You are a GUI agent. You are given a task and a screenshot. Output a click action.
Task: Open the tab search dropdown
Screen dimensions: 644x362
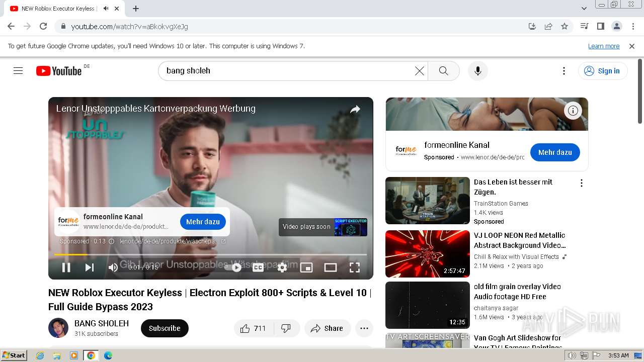(x=584, y=9)
